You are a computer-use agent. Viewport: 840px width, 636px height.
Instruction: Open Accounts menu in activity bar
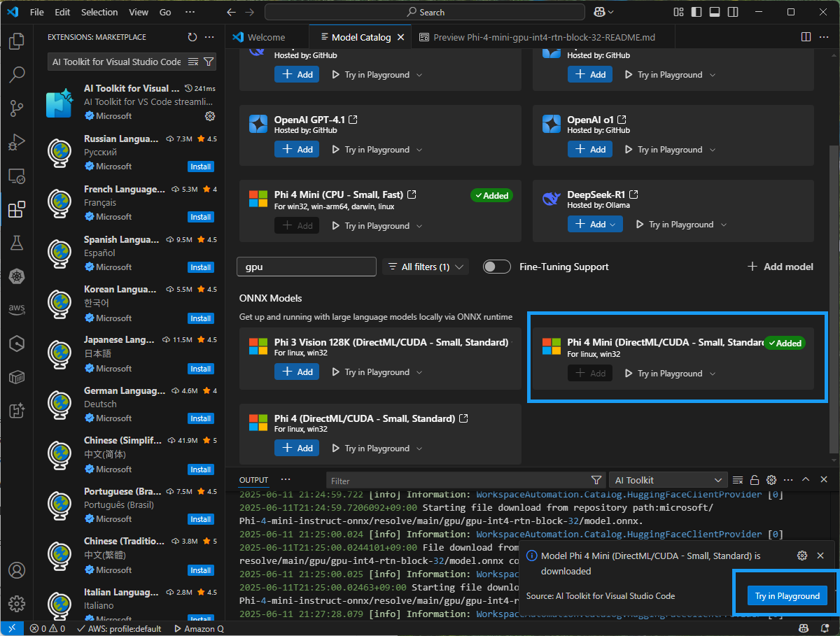[x=17, y=570]
